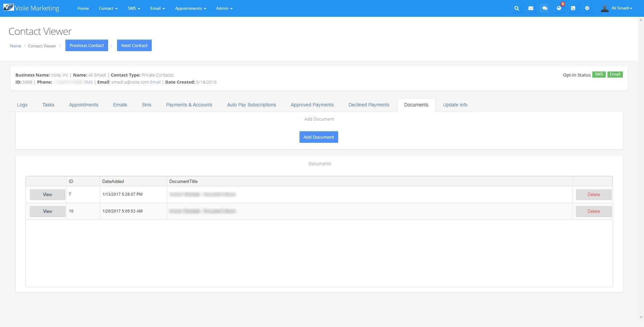Open the settings gear icon
Screen dimensions: 644x327
pyautogui.click(x=587, y=8)
